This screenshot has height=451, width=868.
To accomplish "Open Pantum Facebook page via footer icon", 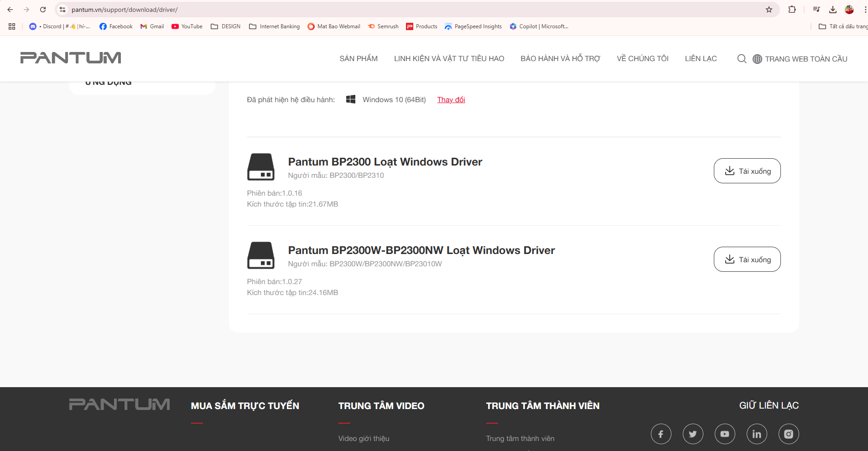I will (x=660, y=434).
